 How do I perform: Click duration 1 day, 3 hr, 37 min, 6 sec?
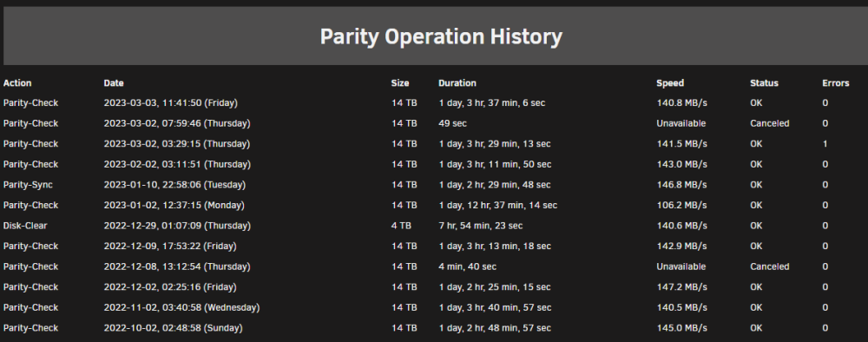pyautogui.click(x=492, y=103)
